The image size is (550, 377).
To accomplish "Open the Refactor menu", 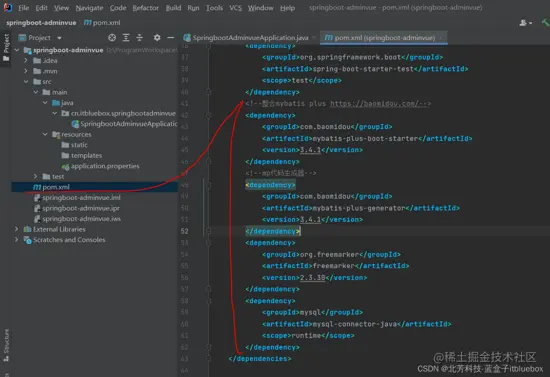I will click(x=145, y=8).
